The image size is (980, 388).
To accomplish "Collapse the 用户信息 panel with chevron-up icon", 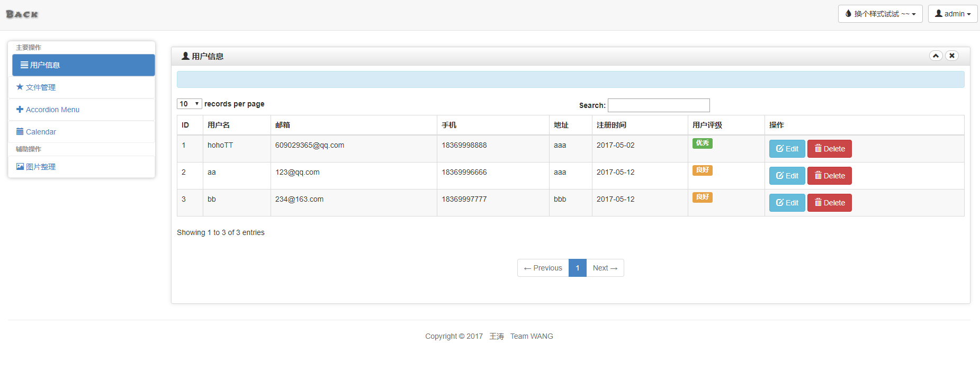I will tap(936, 56).
